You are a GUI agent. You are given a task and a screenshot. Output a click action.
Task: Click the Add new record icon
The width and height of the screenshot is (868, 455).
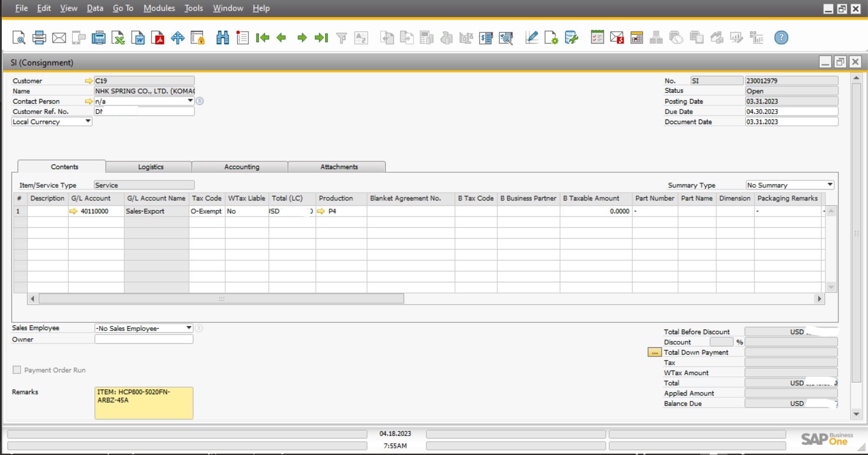[242, 38]
